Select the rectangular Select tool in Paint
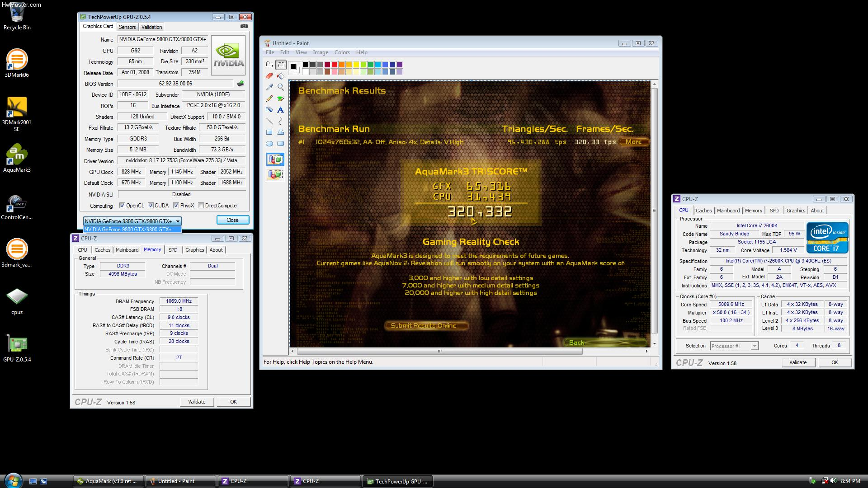The height and width of the screenshot is (488, 868). (281, 65)
